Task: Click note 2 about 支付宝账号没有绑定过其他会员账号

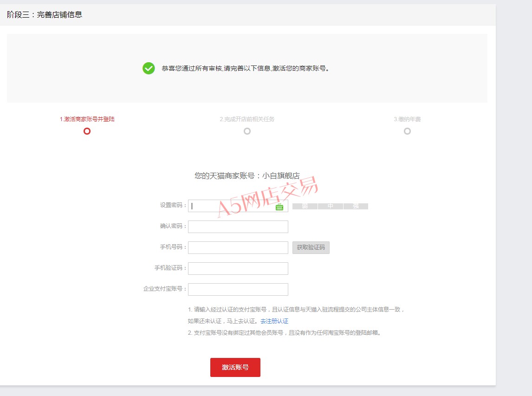Action: click(x=285, y=333)
